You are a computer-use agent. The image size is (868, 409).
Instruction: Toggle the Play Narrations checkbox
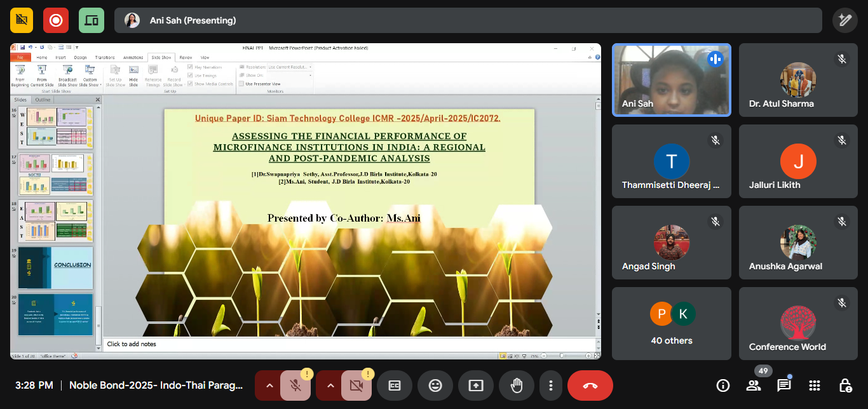coord(189,67)
